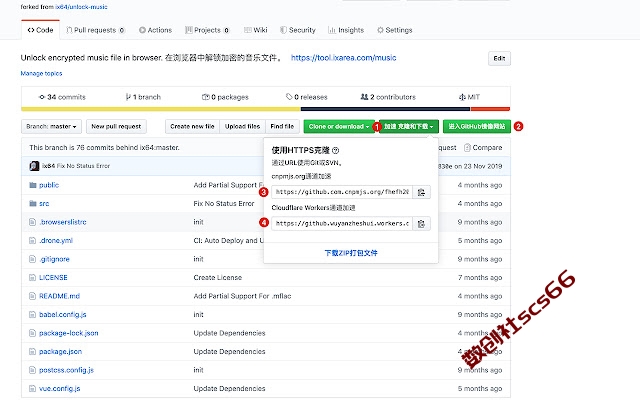Open 'CI: Auto Deploy' commit for .drone.yml
Image resolution: width=640 pixels, height=400 pixels.
coord(229,240)
